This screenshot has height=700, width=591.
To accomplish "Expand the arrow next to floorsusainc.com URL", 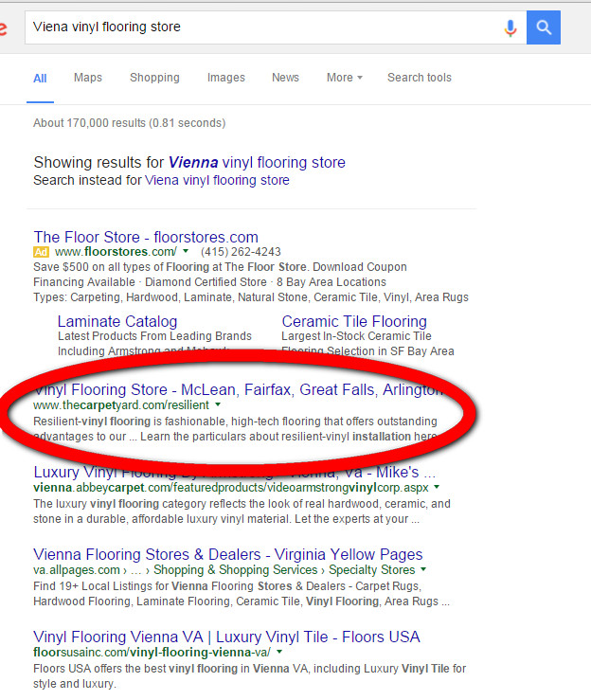I will 279,652.
